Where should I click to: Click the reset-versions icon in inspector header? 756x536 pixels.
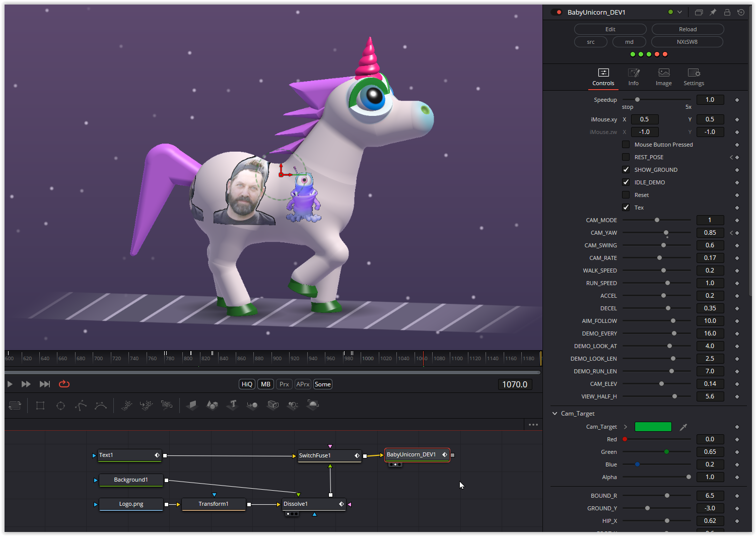coord(741,12)
